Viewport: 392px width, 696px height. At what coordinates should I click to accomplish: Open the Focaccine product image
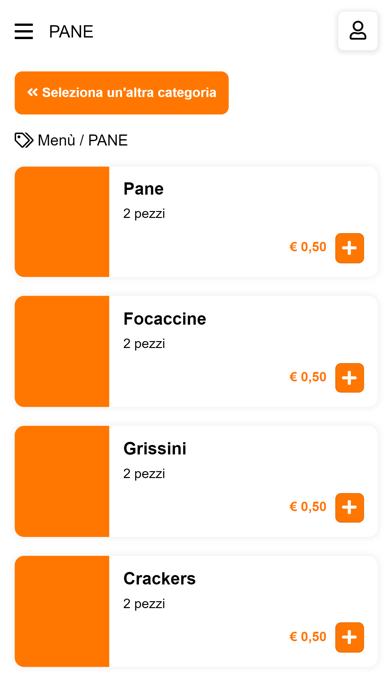62,352
